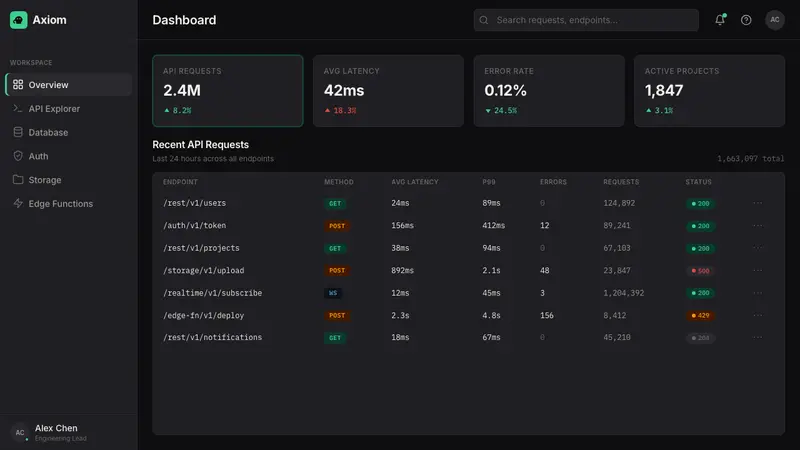
Task: Go to API Explorer
Action: point(69,108)
